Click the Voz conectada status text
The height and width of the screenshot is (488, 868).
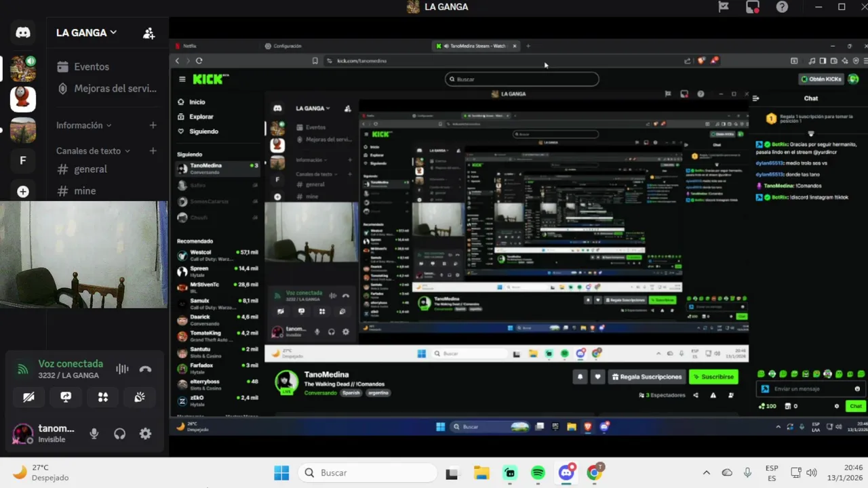tap(71, 364)
